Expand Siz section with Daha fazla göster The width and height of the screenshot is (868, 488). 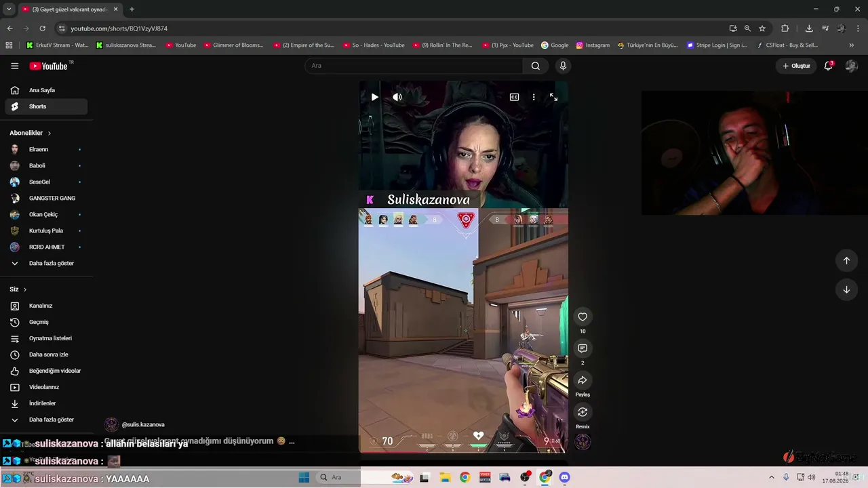(46, 420)
